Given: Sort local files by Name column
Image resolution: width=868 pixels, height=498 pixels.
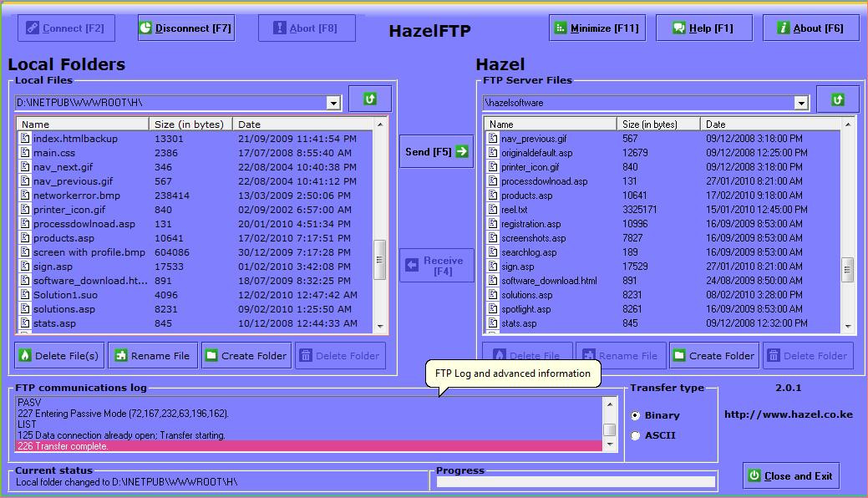Looking at the screenshot, I should point(83,124).
